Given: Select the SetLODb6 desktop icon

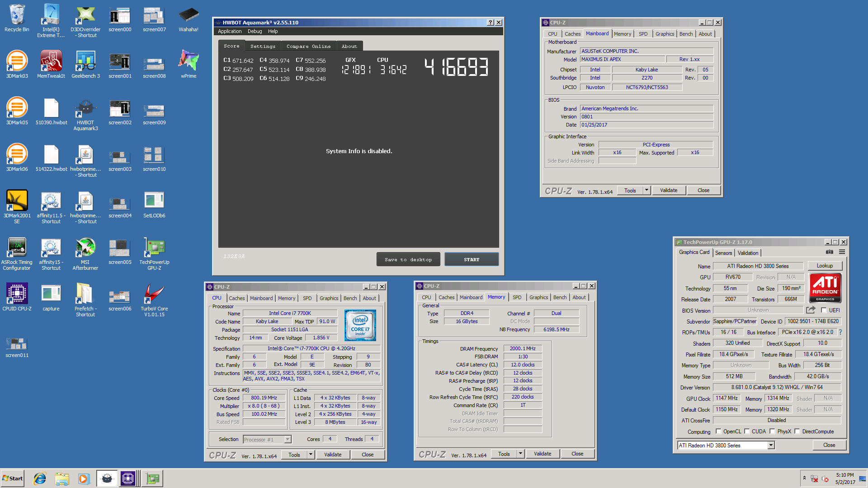Looking at the screenshot, I should pos(154,204).
